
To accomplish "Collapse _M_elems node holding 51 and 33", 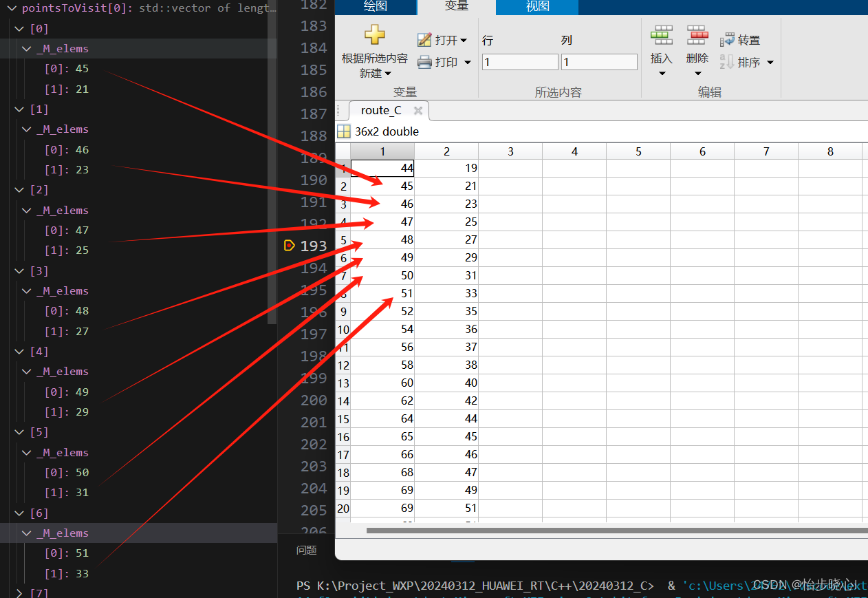I will (27, 533).
